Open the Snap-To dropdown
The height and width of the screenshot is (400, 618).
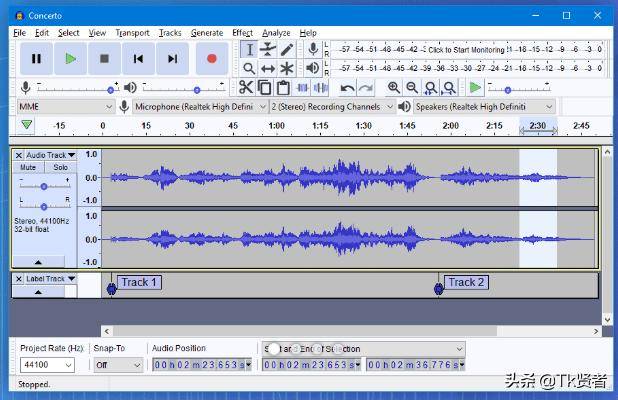116,365
